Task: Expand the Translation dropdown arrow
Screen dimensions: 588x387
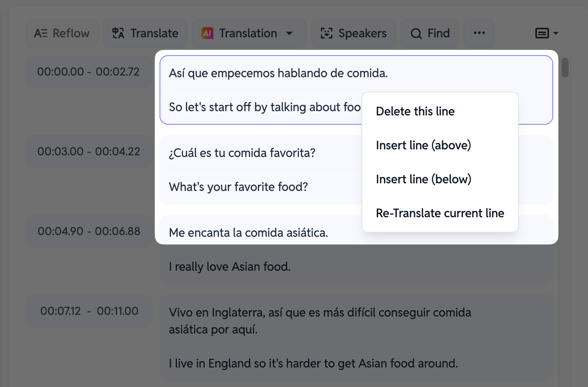Action: (x=289, y=33)
